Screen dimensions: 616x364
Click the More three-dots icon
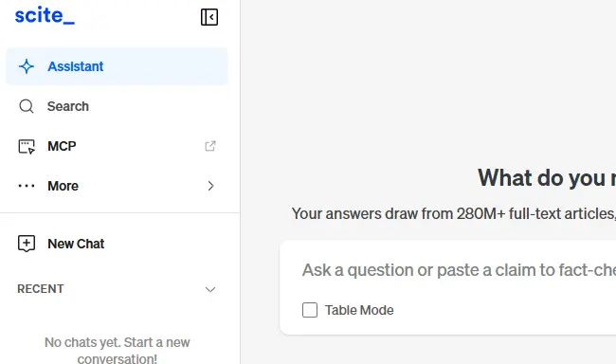(x=27, y=186)
